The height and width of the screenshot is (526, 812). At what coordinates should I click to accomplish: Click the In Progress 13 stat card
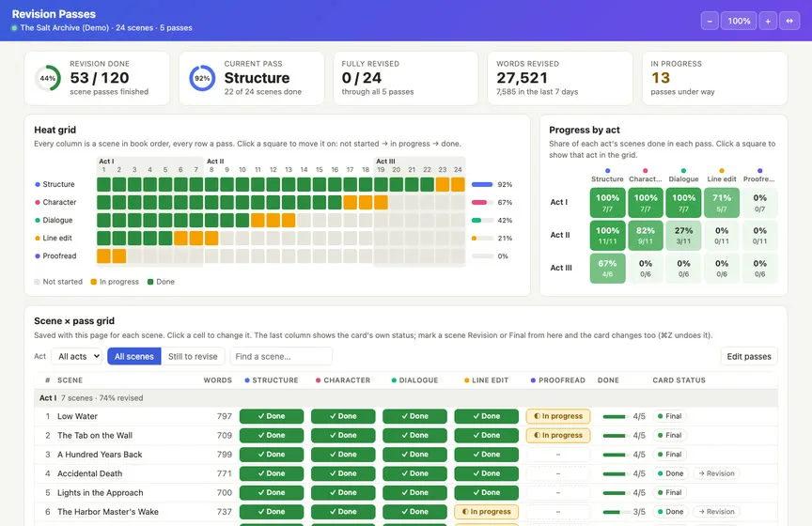[714, 78]
